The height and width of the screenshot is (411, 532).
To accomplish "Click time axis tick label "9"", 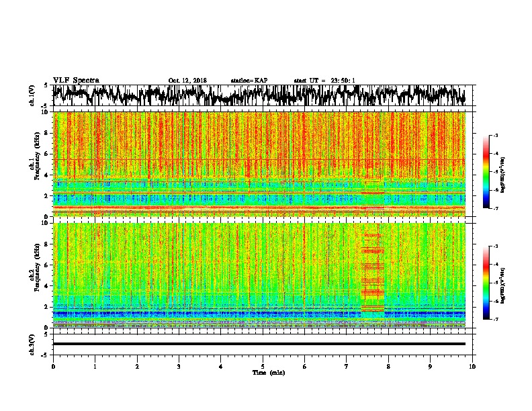I will point(430,367).
